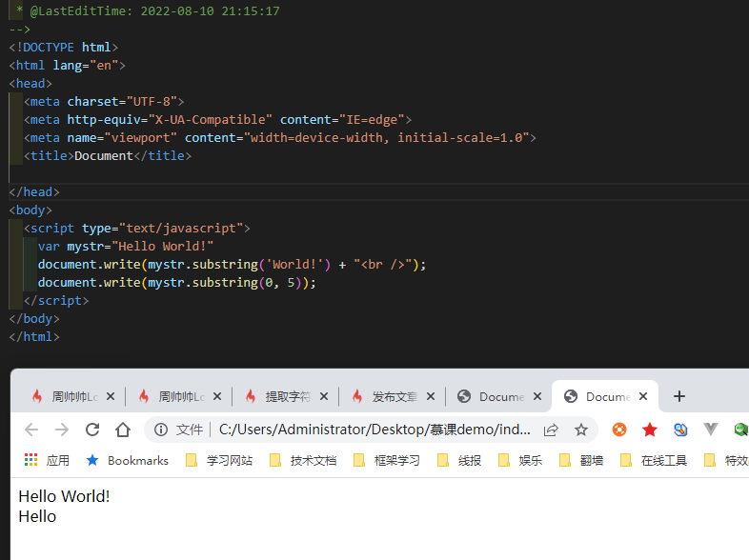
Task: Click the @LastEditTime comment line
Action: [148, 11]
